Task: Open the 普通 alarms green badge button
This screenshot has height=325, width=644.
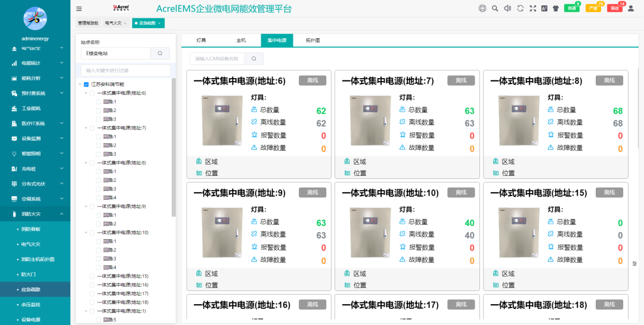Action: tap(572, 8)
